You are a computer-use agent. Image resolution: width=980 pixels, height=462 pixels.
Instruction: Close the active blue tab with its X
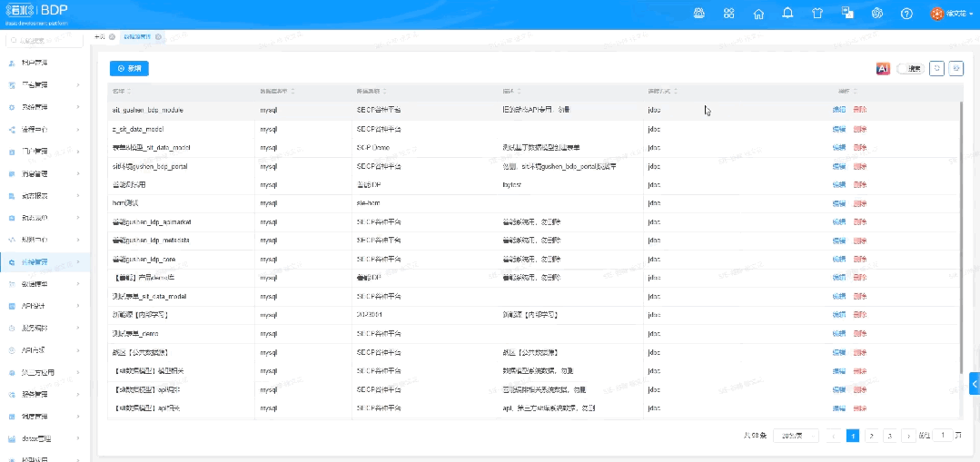pos(158,37)
